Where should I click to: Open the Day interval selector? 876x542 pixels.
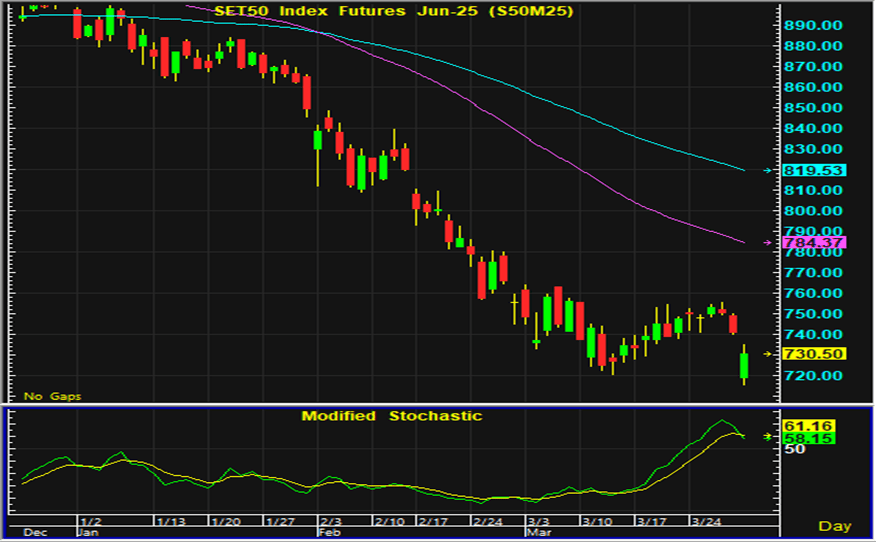tap(834, 526)
